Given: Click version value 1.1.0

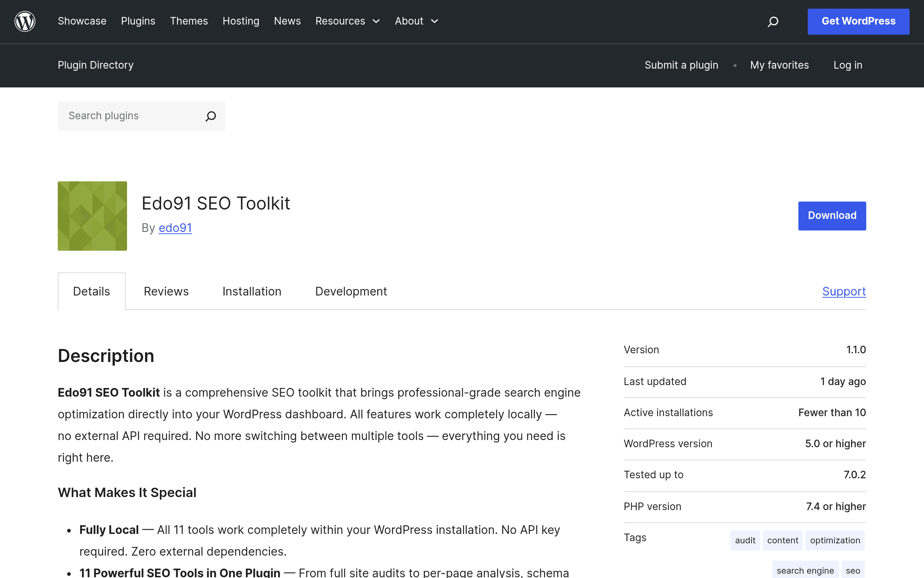Looking at the screenshot, I should 856,350.
